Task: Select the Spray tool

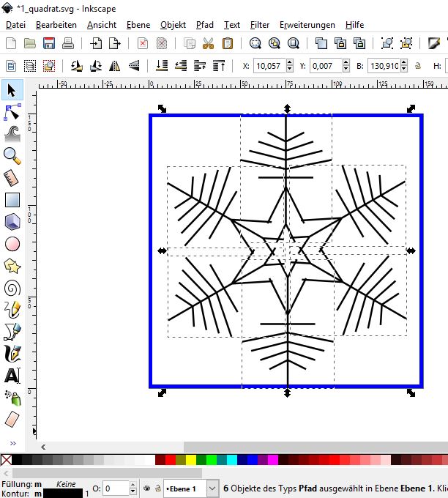Action: pos(13,398)
